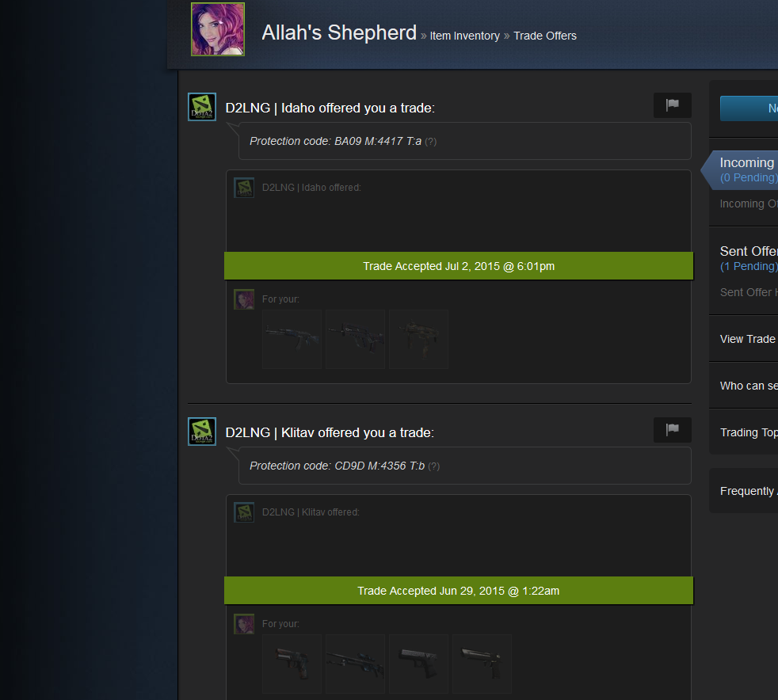Click the small avatar beside 'D2LNG | Idaho offered:'

click(244, 188)
